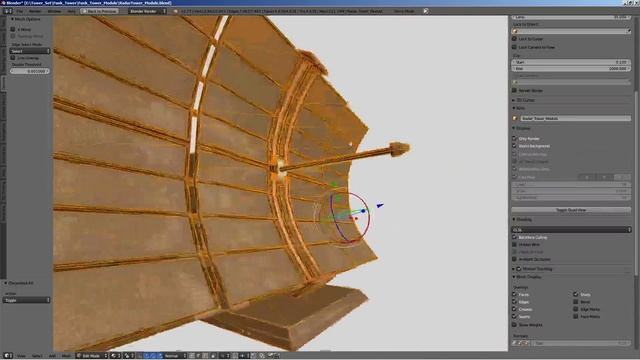This screenshot has width=640, height=360.
Task: Toggle the Backface Culling checkbox
Action: pos(514,237)
